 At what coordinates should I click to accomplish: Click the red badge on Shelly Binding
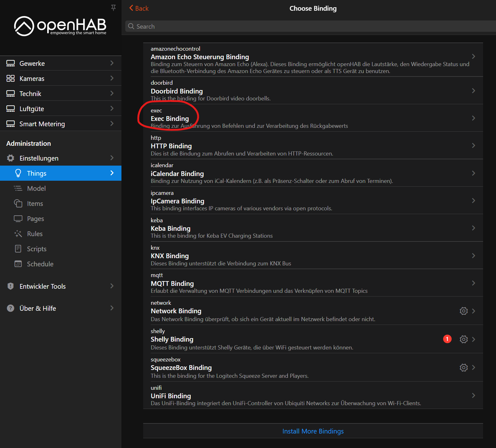tap(447, 339)
